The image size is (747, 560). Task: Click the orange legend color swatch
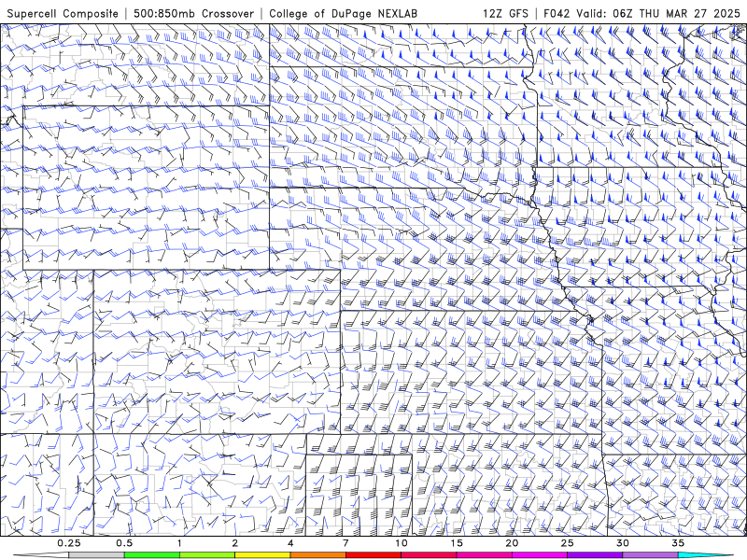(x=317, y=555)
